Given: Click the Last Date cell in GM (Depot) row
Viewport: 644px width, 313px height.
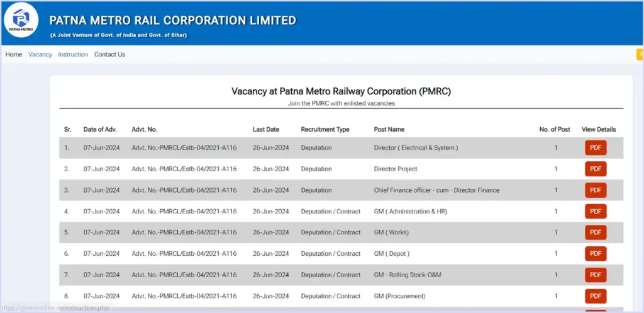Looking at the screenshot, I should coord(270,254).
